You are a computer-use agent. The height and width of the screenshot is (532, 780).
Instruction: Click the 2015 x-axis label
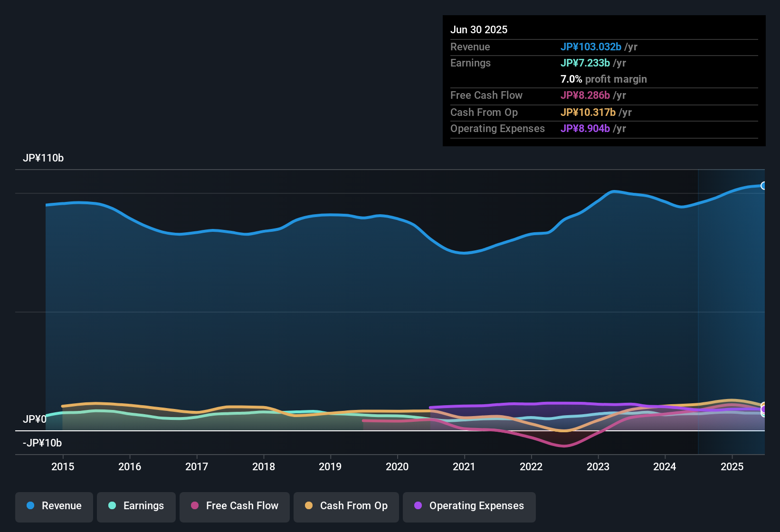[x=63, y=466]
